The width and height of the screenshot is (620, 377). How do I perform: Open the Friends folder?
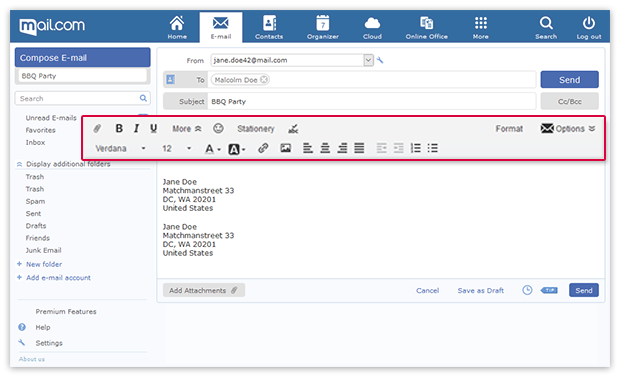(38, 238)
